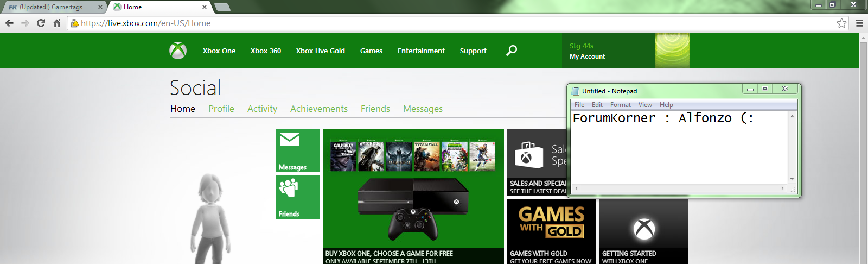This screenshot has height=264, width=868.
Task: Click the Xbox logo in green header
Action: (x=178, y=51)
